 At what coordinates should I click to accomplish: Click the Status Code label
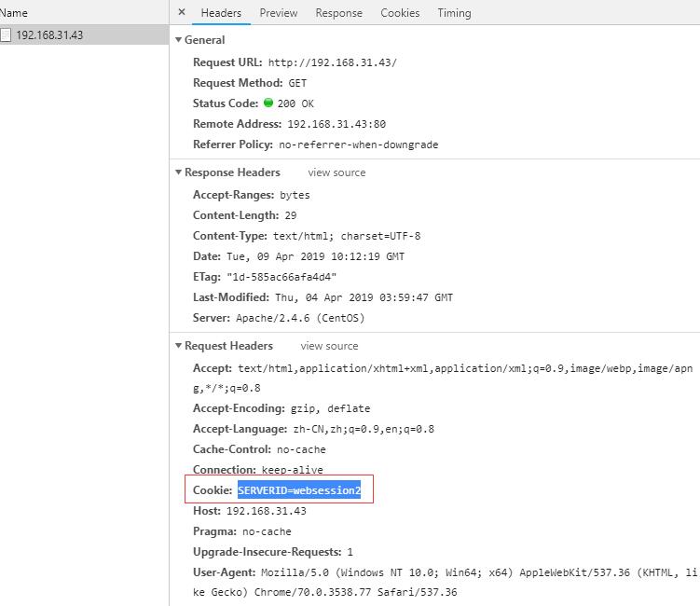(x=226, y=103)
